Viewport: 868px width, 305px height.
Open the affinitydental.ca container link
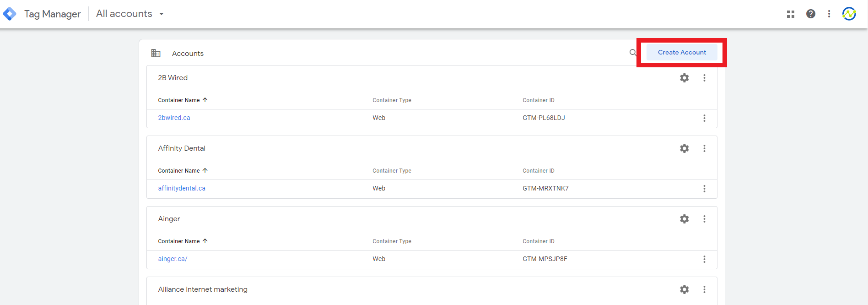[182, 188]
